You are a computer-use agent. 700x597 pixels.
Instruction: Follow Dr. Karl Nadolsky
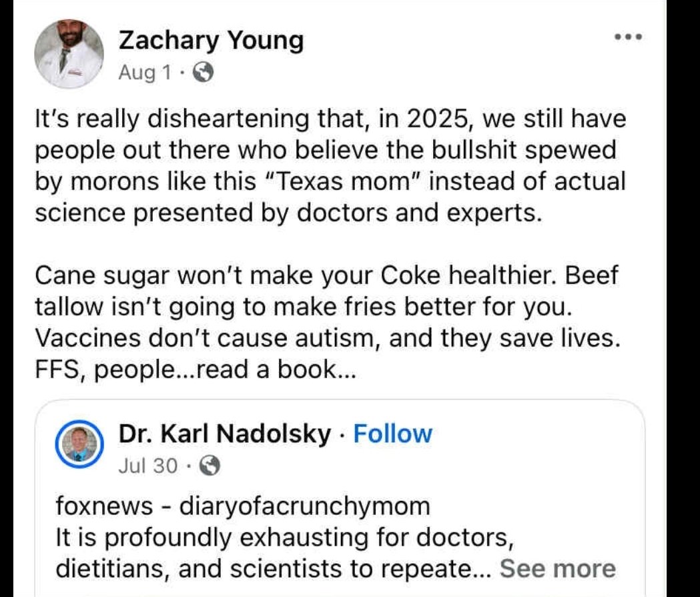(392, 434)
